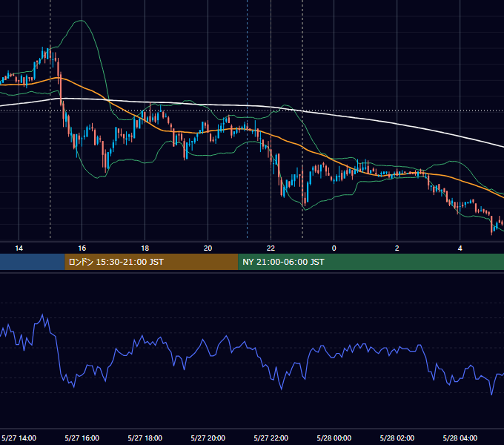
Task: Click the '5/27 22:00' label on the lower axis
Action: point(271,438)
